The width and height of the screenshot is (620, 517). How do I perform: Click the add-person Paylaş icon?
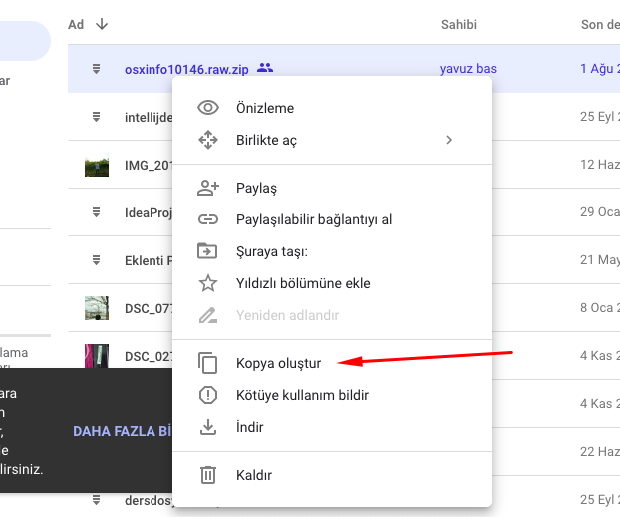[x=208, y=188]
